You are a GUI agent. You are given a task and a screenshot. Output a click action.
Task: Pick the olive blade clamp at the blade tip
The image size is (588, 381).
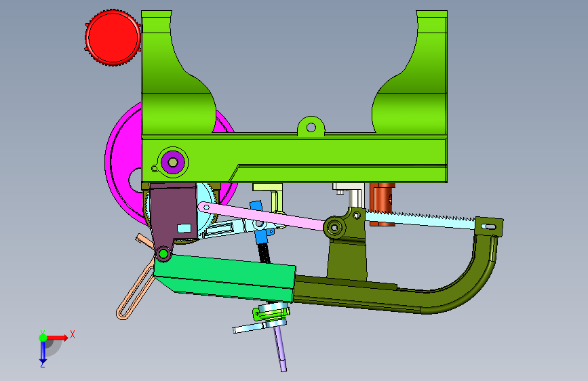490,226
